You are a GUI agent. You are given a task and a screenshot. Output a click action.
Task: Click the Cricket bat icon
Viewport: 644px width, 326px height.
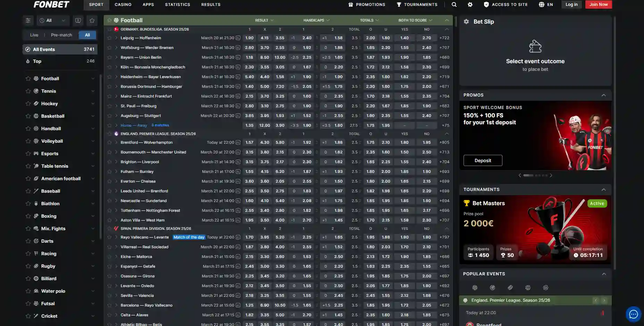[36, 316]
